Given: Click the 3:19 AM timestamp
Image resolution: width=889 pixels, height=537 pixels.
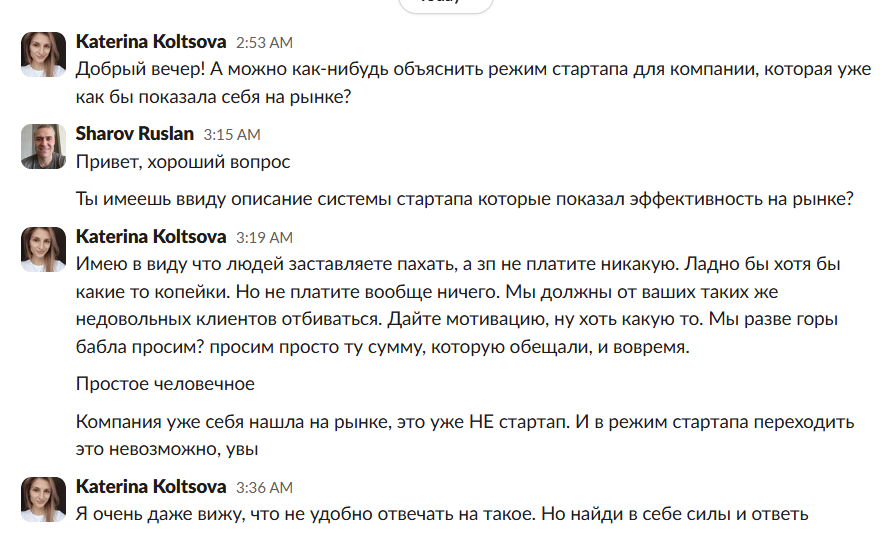Looking at the screenshot, I should point(264,238).
